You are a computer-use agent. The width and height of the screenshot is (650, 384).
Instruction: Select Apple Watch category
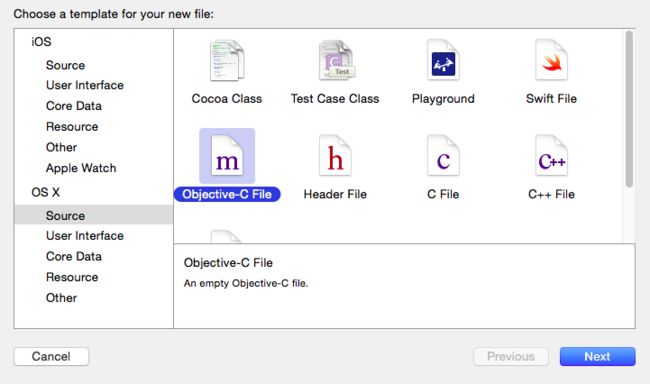[x=81, y=168]
